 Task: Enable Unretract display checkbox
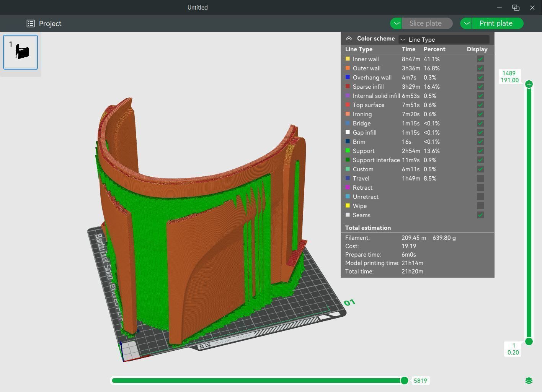pos(480,197)
